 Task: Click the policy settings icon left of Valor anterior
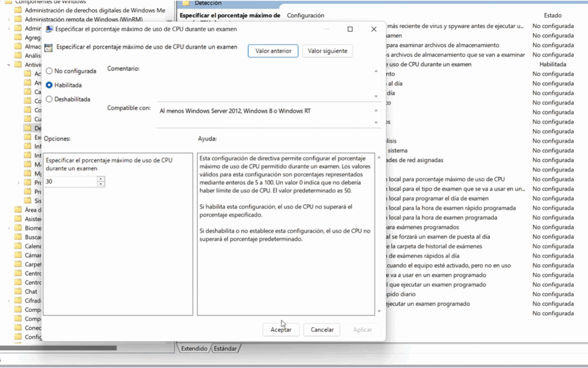click(48, 48)
